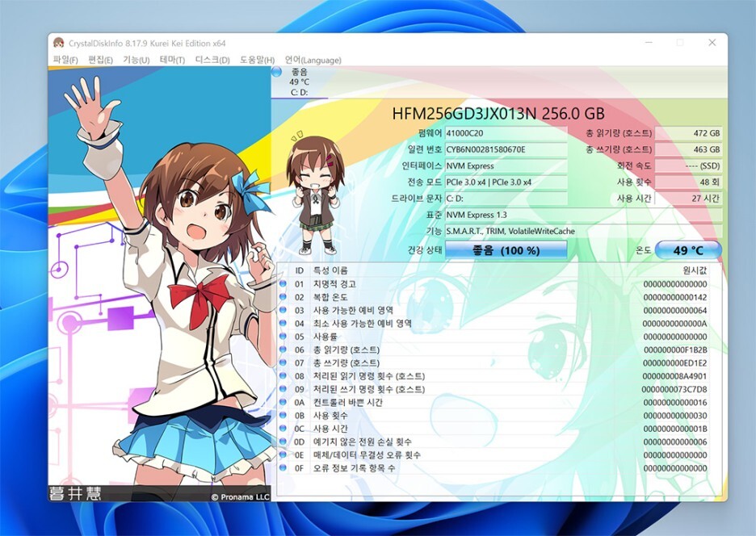Click raw value 0000000000001B
The height and width of the screenshot is (536, 756).
coord(675,429)
